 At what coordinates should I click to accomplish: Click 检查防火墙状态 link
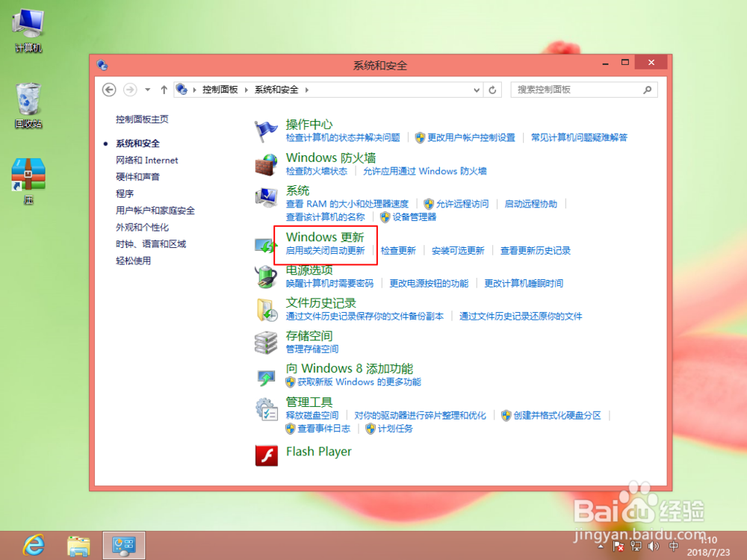(x=316, y=171)
